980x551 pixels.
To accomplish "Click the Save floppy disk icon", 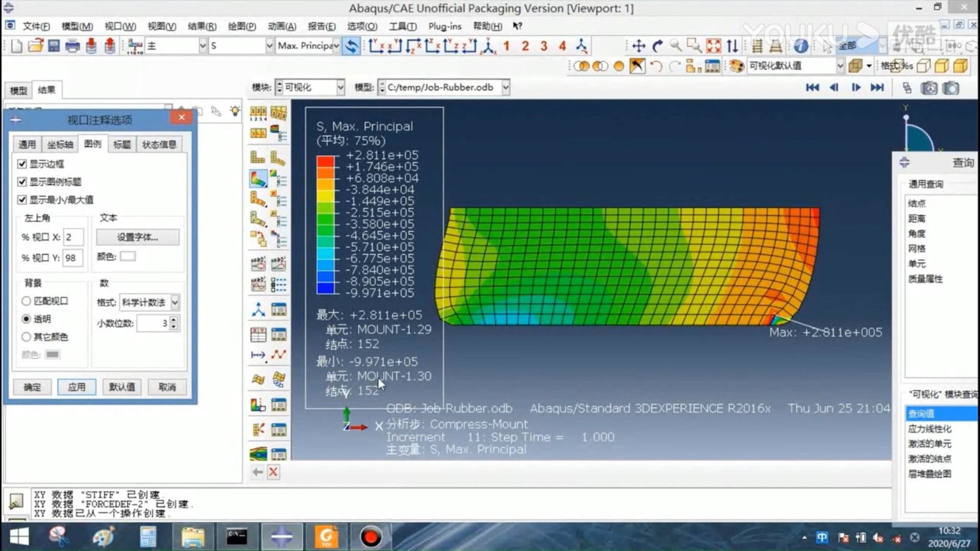I will click(x=54, y=46).
